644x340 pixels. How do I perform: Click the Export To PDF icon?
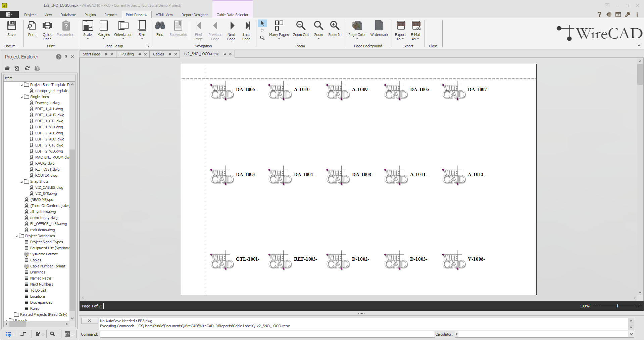401,26
